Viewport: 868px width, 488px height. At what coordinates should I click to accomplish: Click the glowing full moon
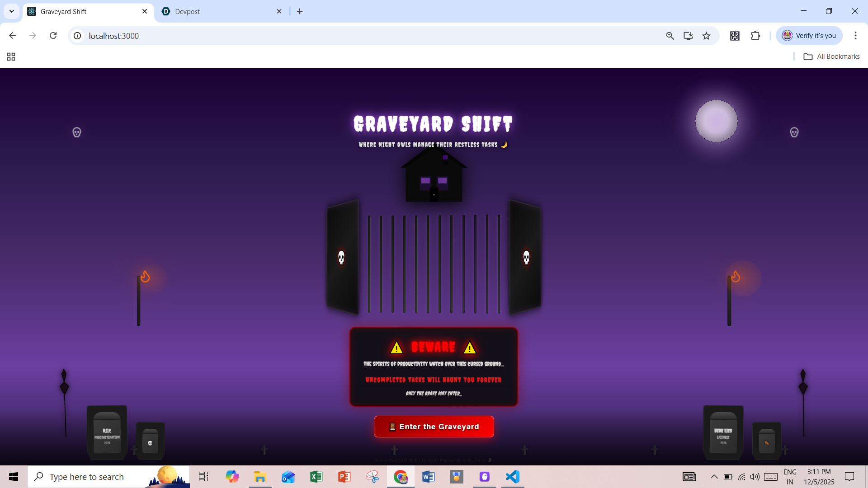point(716,121)
